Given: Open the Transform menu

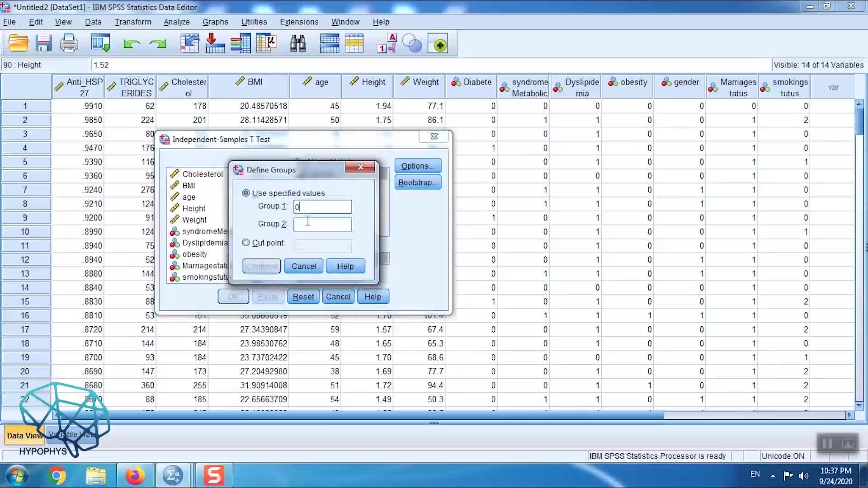Looking at the screenshot, I should pyautogui.click(x=132, y=22).
